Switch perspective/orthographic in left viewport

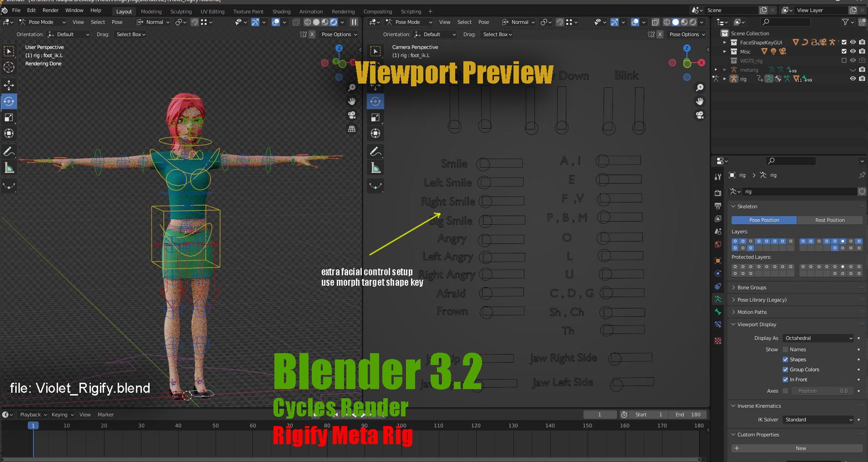pyautogui.click(x=352, y=129)
